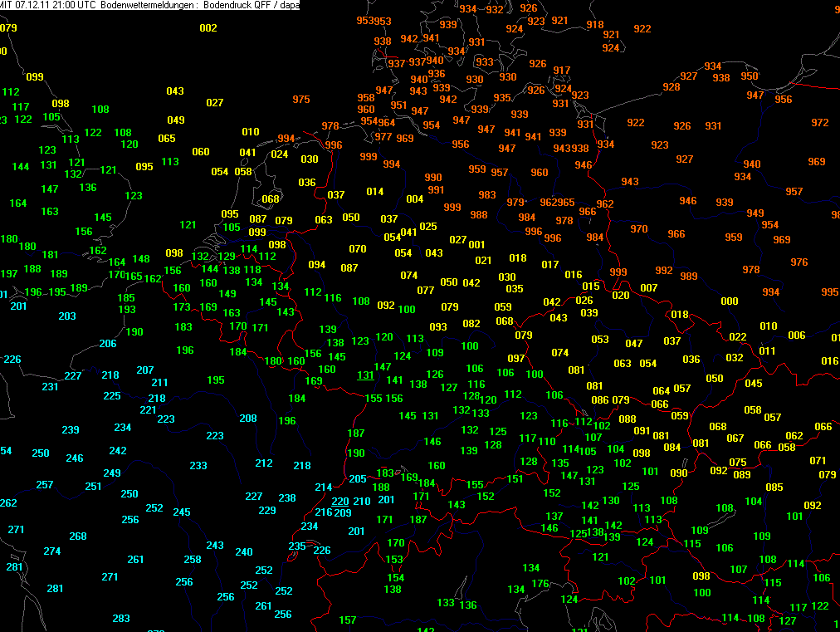
Task: Click the orange 975 station value
Action: (x=301, y=100)
